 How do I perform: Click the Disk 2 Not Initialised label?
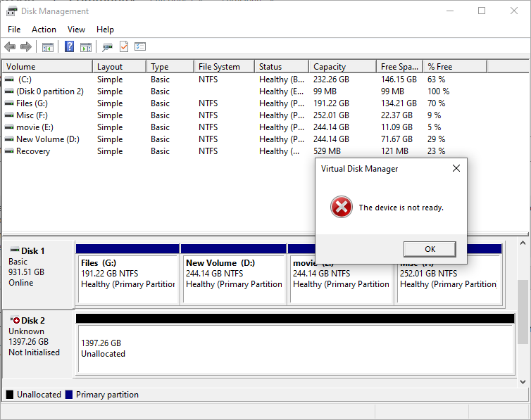tap(34, 352)
